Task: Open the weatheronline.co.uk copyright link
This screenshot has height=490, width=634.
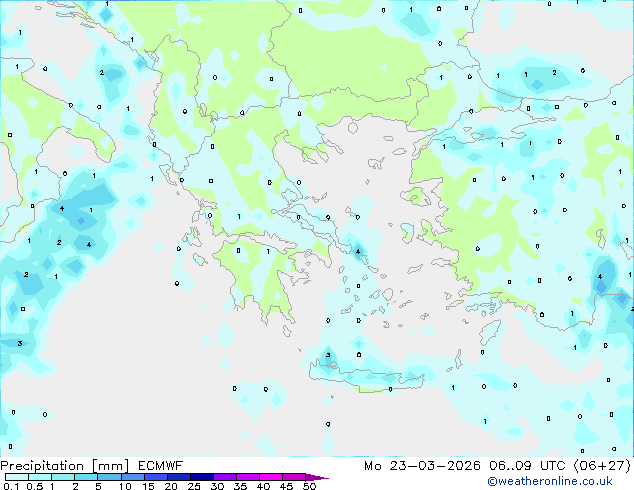Action: tap(550, 481)
